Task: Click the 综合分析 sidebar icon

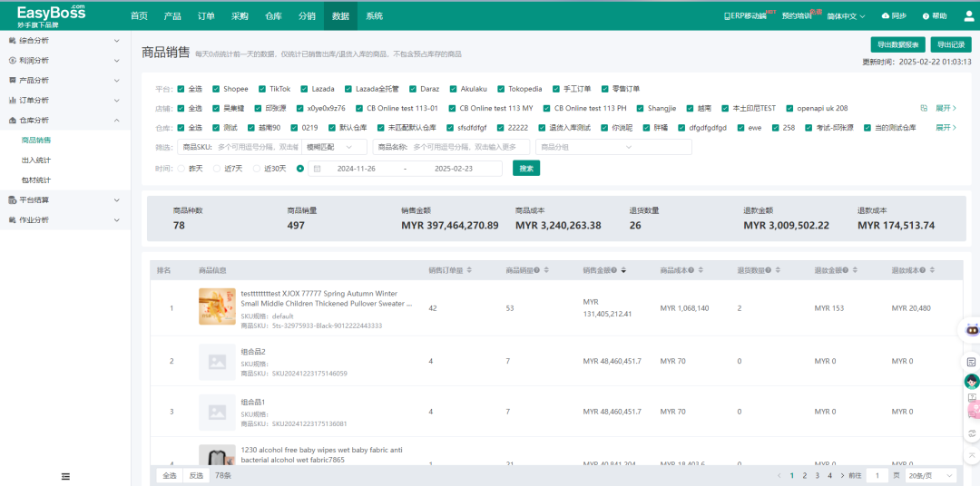Action: [13, 41]
